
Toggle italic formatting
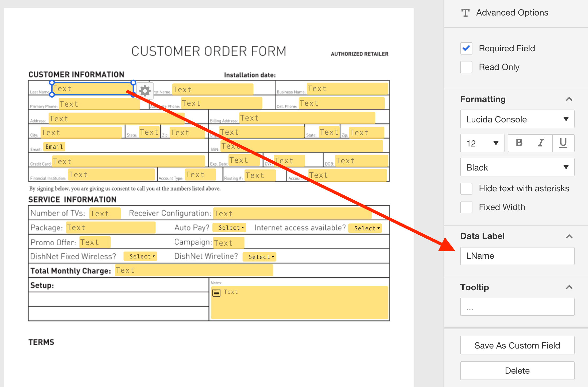pos(541,143)
